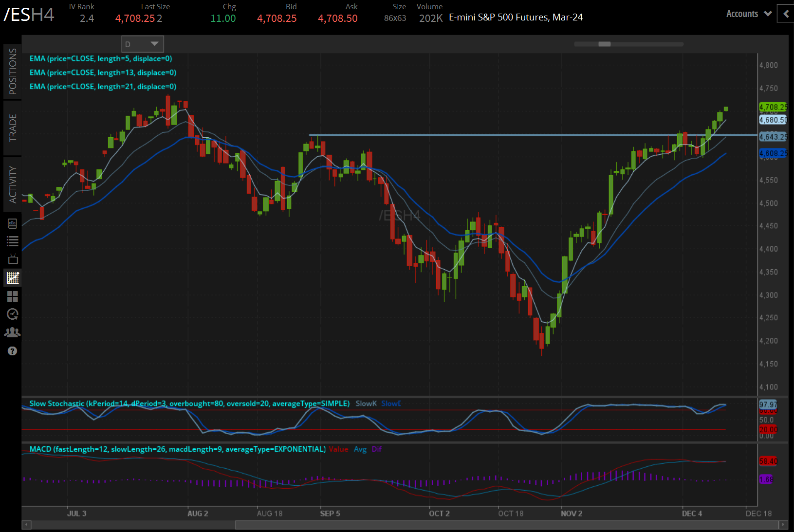Click the SlowD plot label

tap(391, 404)
